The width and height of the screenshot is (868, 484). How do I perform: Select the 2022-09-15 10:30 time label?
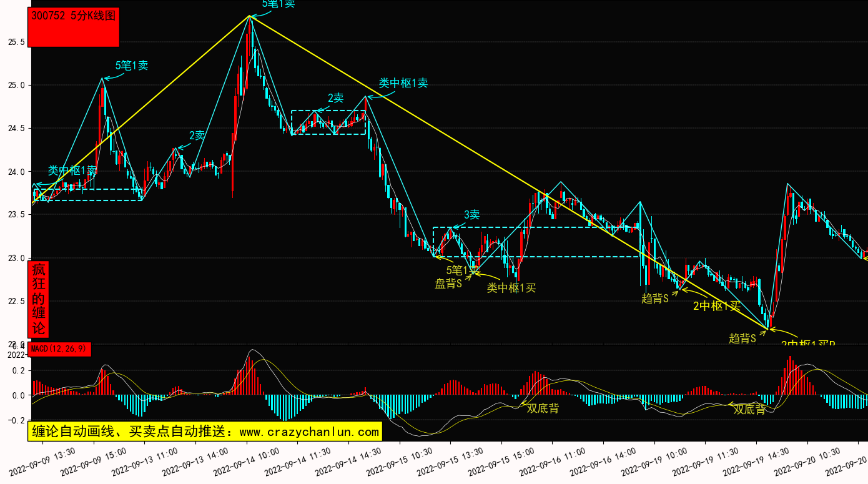(x=400, y=460)
